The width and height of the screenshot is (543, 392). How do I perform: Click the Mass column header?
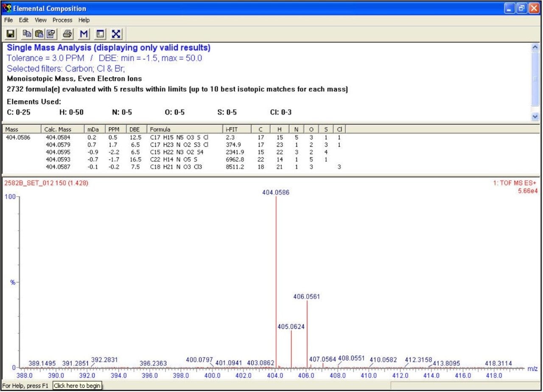[x=22, y=129]
